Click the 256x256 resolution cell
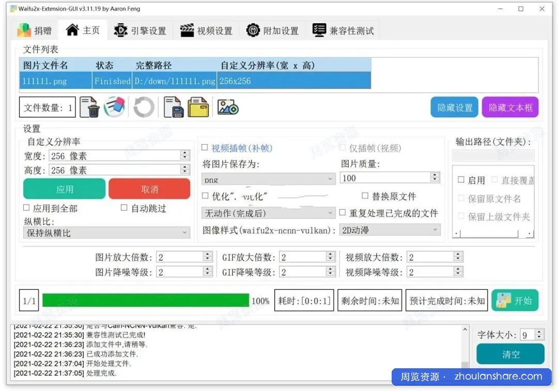Image resolution: width=558 pixels, height=392 pixels. (294, 81)
